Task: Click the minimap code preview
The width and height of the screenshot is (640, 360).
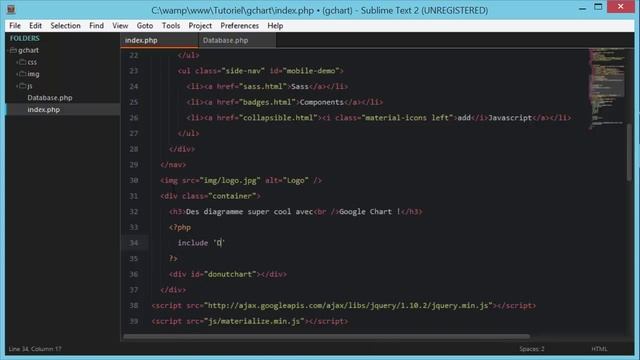Action: (607, 88)
